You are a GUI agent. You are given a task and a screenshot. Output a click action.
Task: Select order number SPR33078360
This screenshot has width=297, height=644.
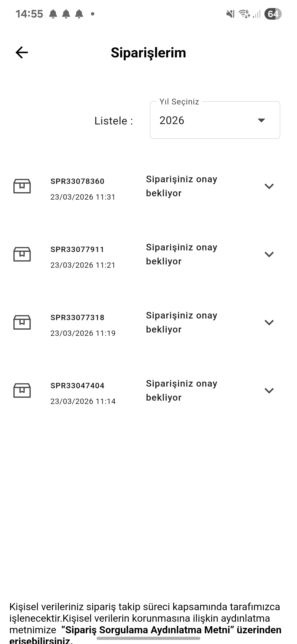pyautogui.click(x=77, y=181)
